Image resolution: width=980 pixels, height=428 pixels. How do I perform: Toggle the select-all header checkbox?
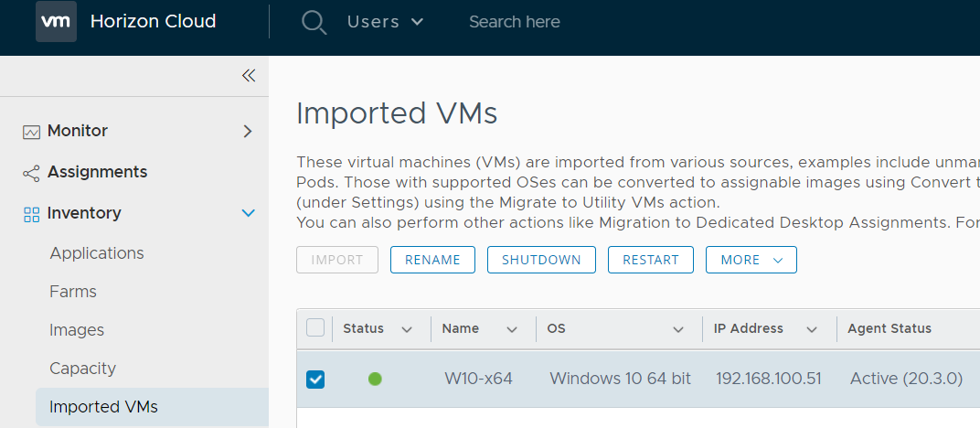coord(315,328)
